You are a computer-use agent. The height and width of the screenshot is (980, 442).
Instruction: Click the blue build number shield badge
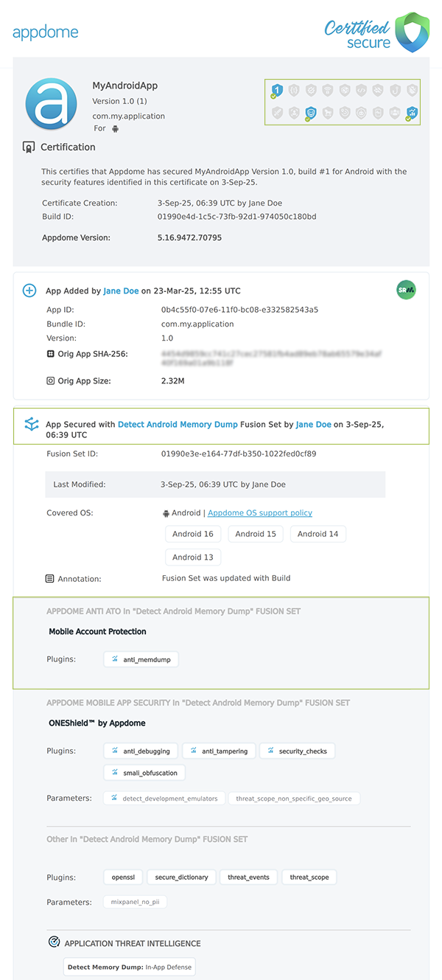coord(277,89)
